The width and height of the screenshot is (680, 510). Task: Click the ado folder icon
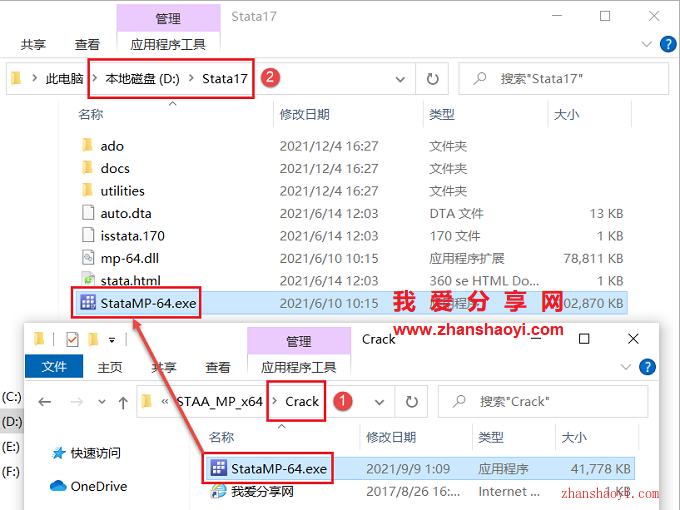click(x=87, y=145)
